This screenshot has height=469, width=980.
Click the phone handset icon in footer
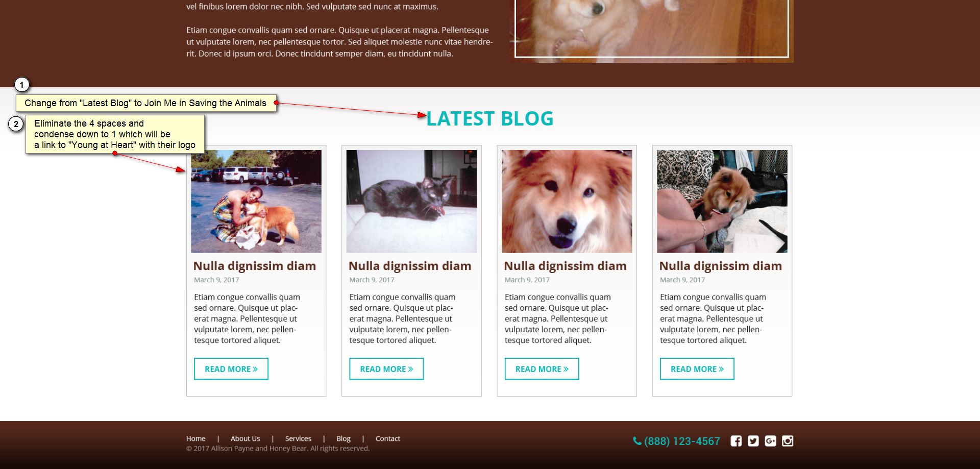point(637,441)
